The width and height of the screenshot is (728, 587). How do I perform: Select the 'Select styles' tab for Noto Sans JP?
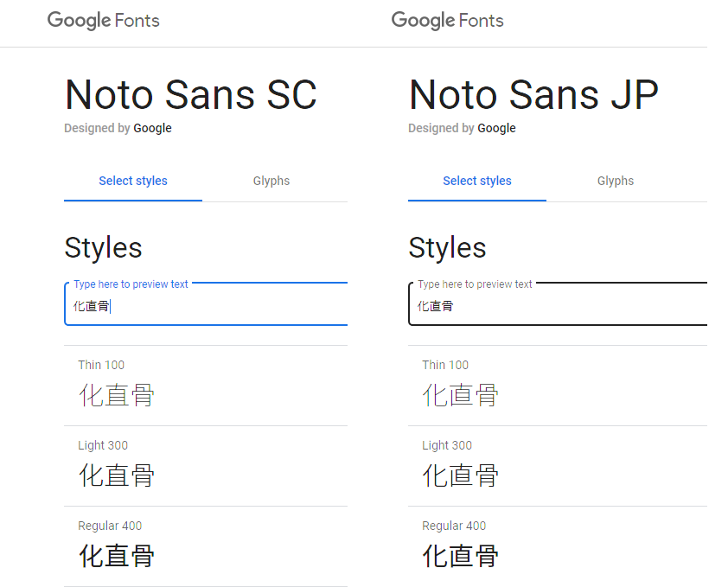(x=477, y=181)
